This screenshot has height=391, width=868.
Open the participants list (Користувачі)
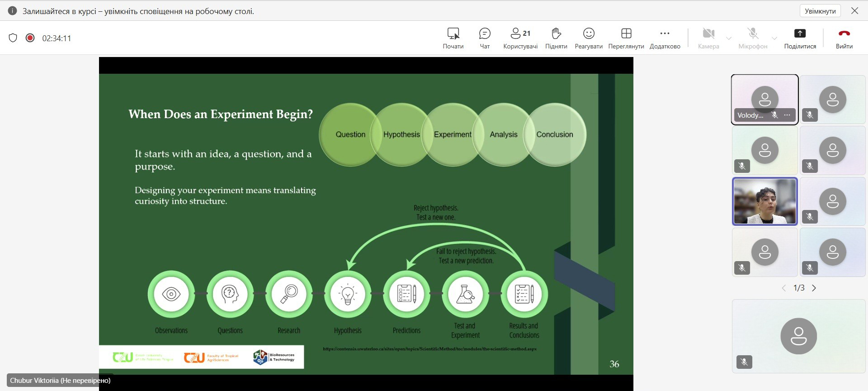pyautogui.click(x=520, y=38)
